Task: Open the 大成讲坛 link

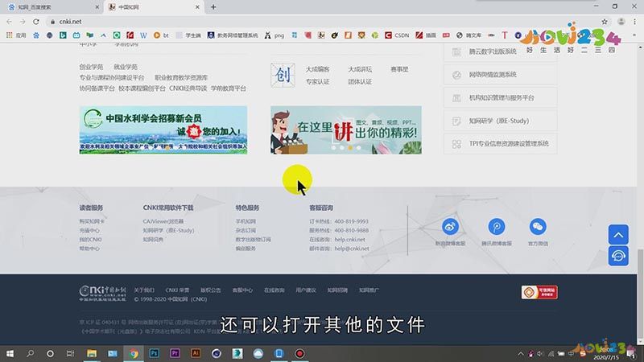Action: coord(360,69)
